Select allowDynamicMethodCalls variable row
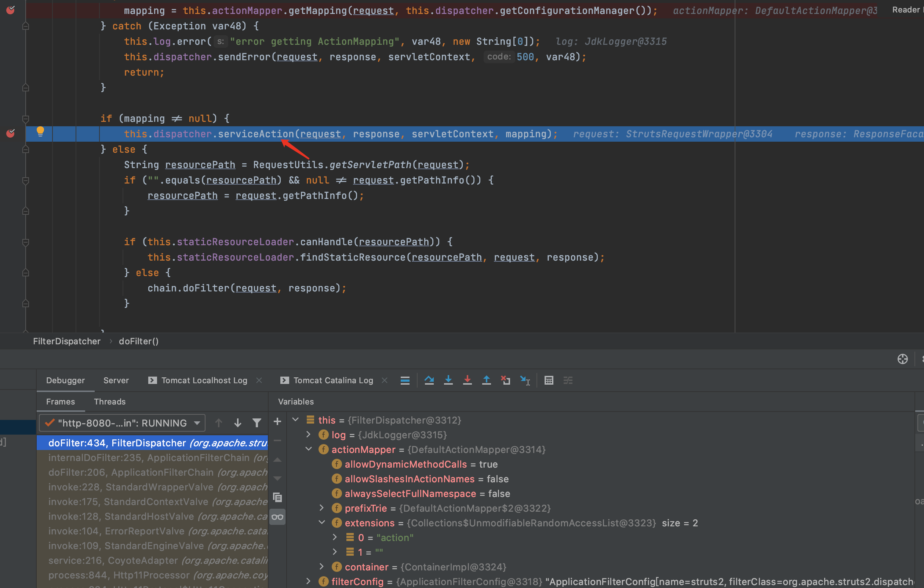This screenshot has width=924, height=588. point(600,464)
